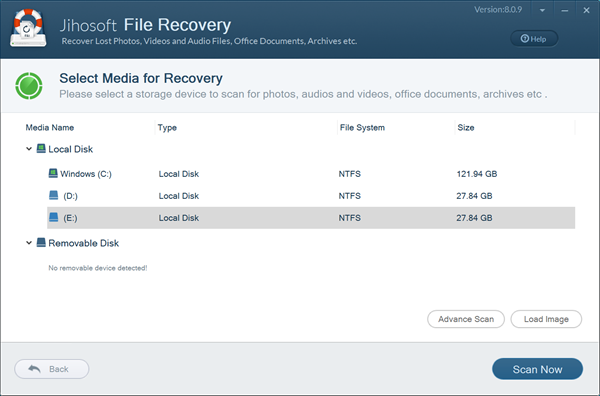Click the (D:) drive icon
This screenshot has height=396, width=600.
point(54,196)
